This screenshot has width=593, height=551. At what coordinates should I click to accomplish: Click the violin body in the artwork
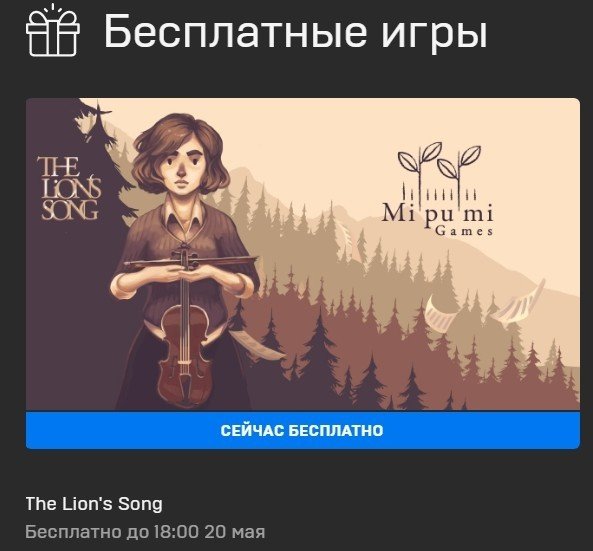(185, 355)
